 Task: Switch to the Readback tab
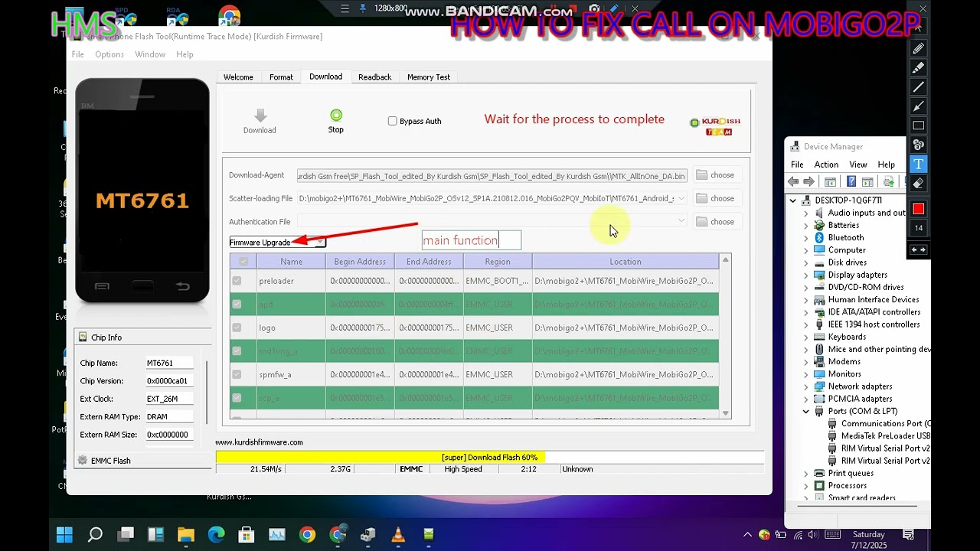[374, 77]
